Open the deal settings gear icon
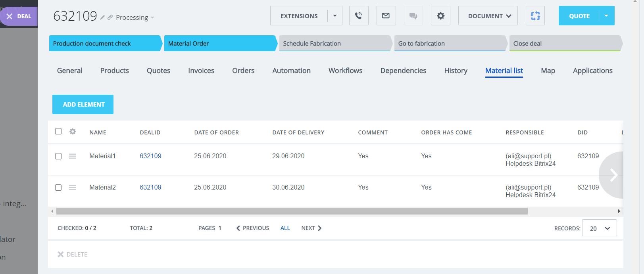644x274 pixels. pyautogui.click(x=440, y=16)
